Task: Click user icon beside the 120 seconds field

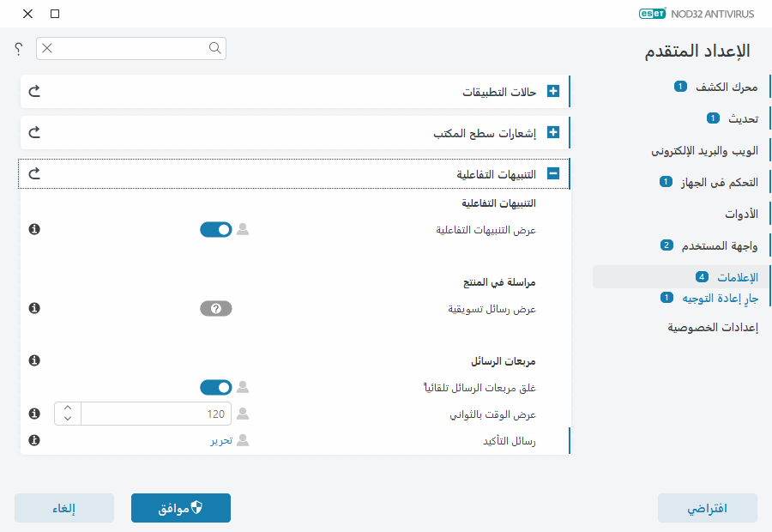Action: click(x=243, y=414)
